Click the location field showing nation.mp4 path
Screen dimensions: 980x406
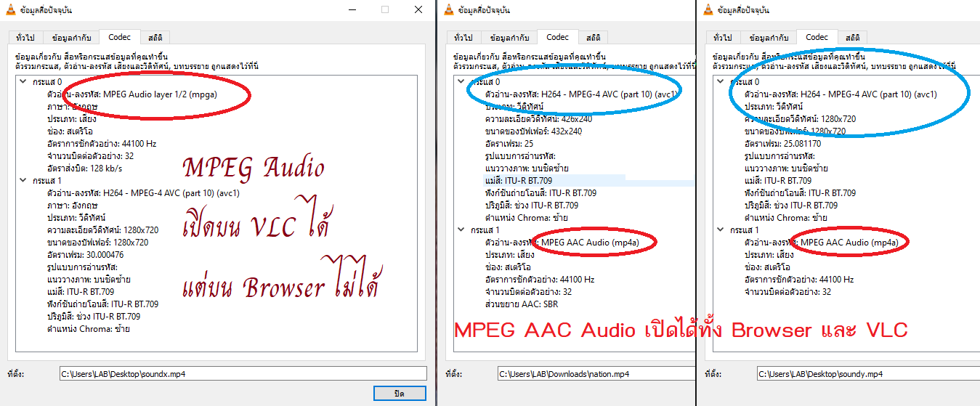pyautogui.click(x=596, y=374)
